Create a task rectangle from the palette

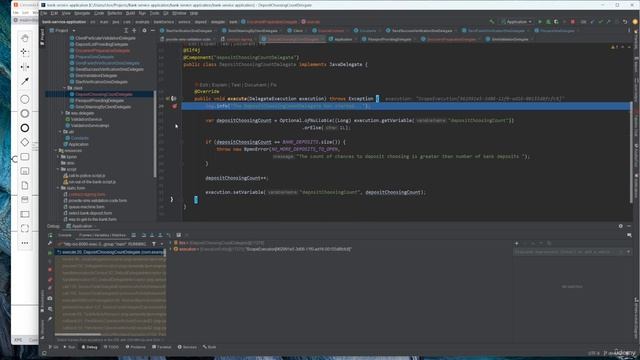pos(25,157)
